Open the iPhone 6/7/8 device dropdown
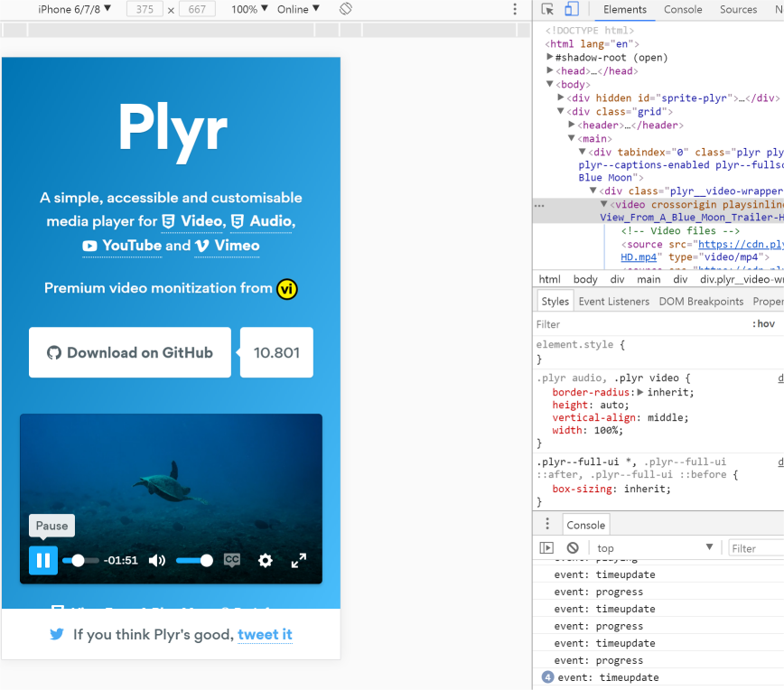Screen dimensions: 784x690 (74, 9)
